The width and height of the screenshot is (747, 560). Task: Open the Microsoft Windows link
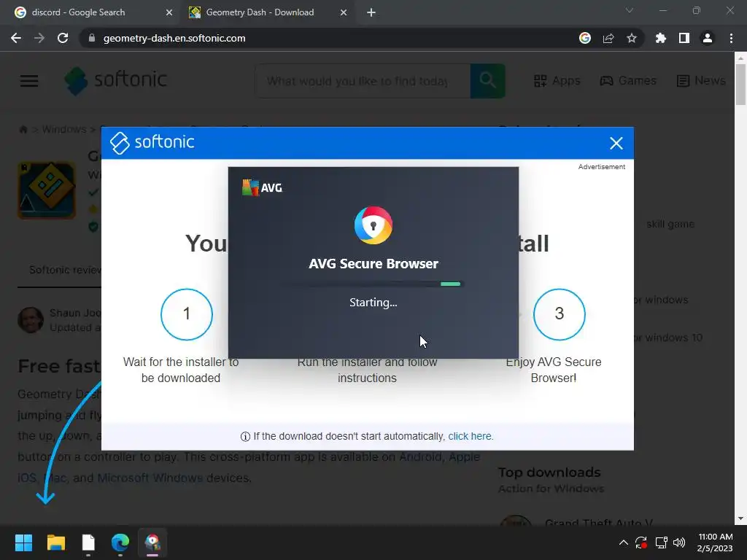[x=150, y=478]
